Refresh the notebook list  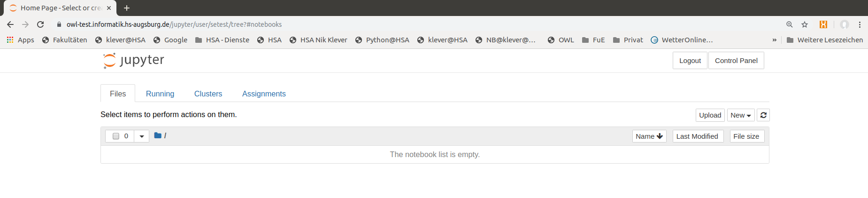pyautogui.click(x=763, y=115)
